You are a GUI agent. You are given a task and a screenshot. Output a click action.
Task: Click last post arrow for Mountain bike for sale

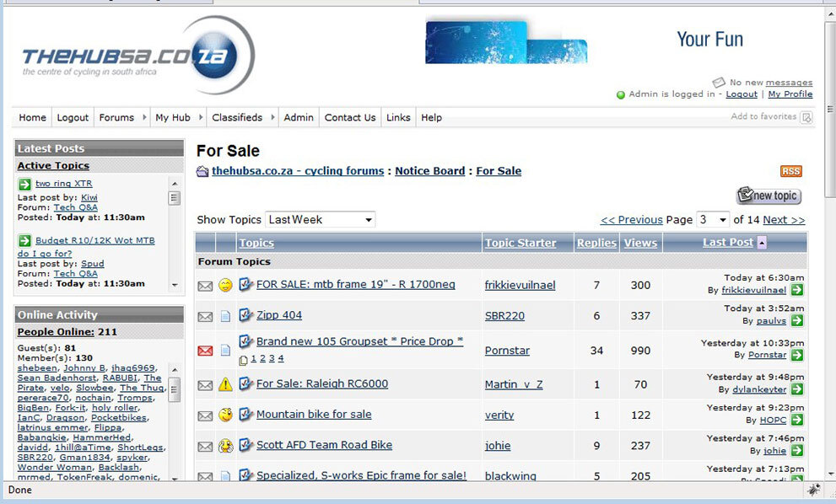click(x=797, y=420)
